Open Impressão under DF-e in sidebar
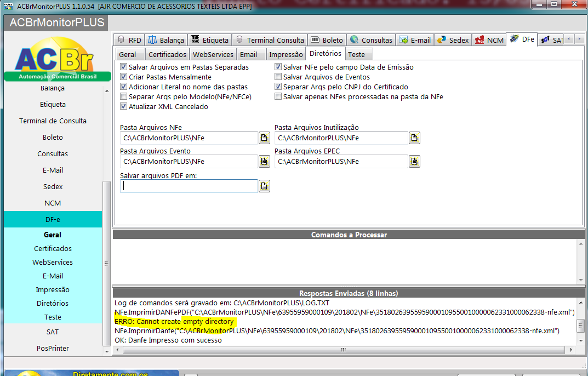This screenshot has width=588, height=376. tap(53, 290)
